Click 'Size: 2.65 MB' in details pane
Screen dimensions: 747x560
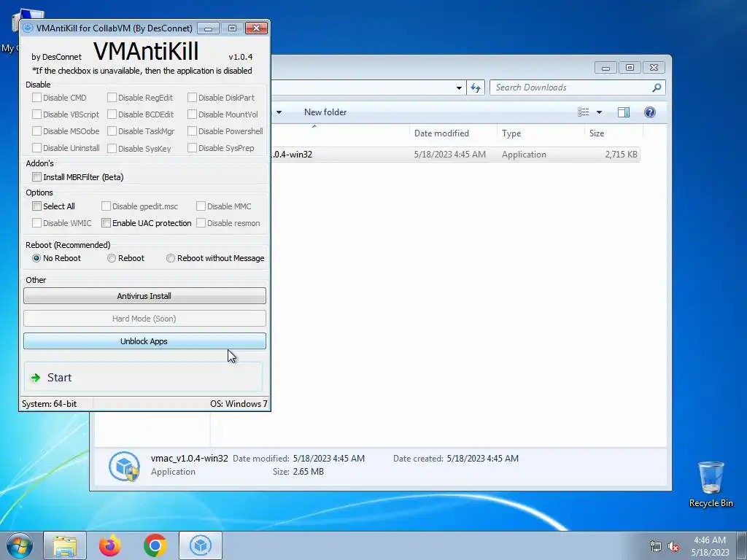(298, 472)
